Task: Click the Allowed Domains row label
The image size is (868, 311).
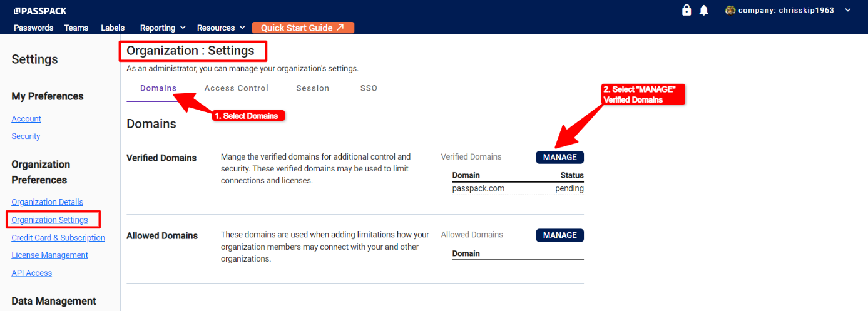Action: click(162, 235)
